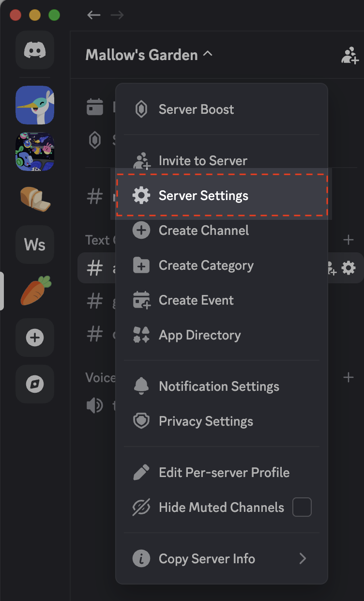
Task: Open Discord home direct messages icon
Action: click(35, 50)
